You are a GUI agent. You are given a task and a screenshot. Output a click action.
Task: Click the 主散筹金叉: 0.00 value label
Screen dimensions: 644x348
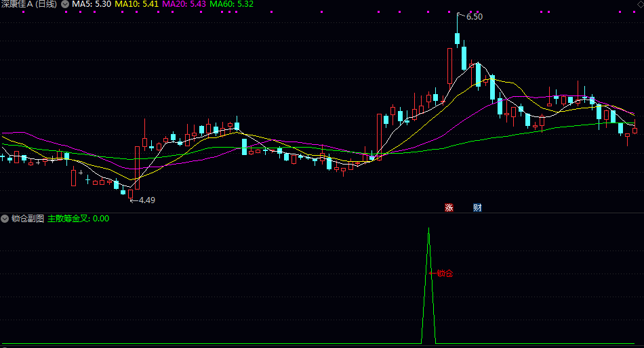click(x=79, y=218)
